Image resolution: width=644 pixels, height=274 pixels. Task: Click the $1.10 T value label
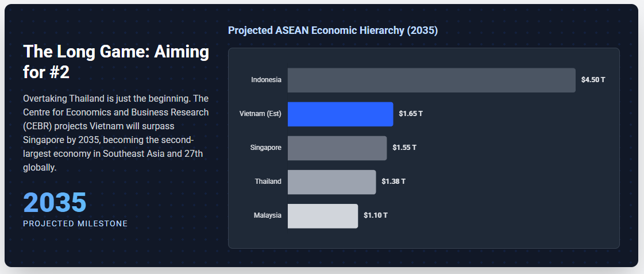coord(376,215)
